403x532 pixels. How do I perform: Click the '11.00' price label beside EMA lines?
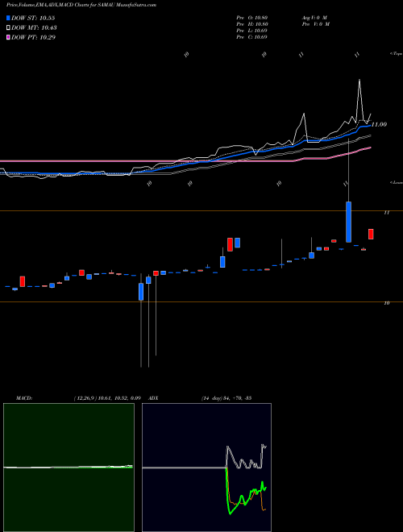click(x=379, y=124)
